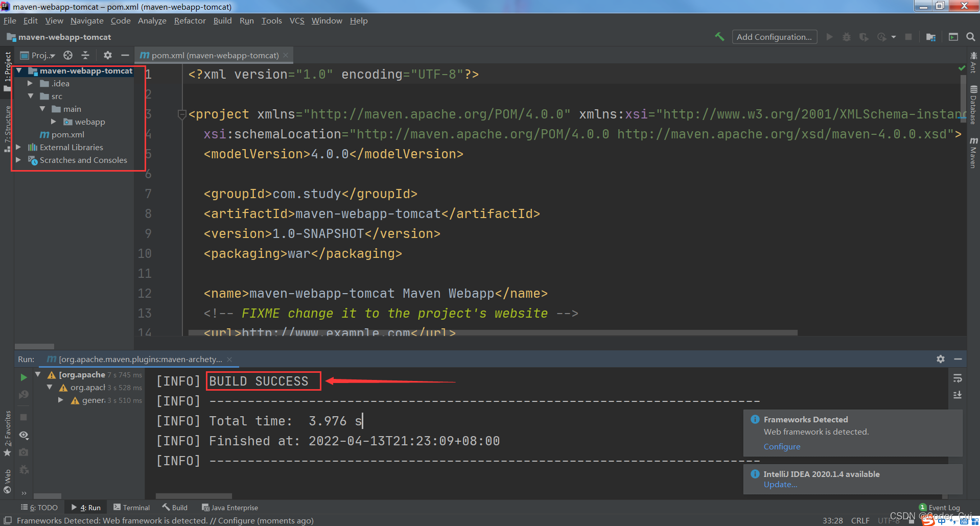This screenshot has height=526, width=980.
Task: Open Search Everywhere magnifier icon
Action: [971, 37]
